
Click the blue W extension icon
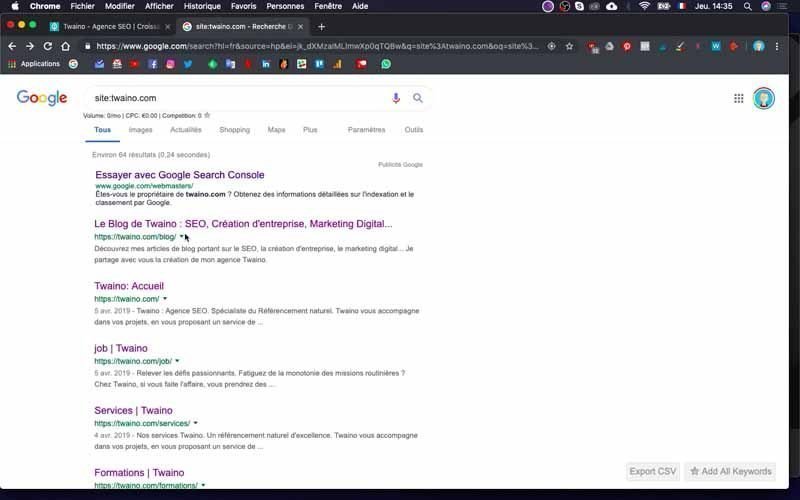pos(716,46)
